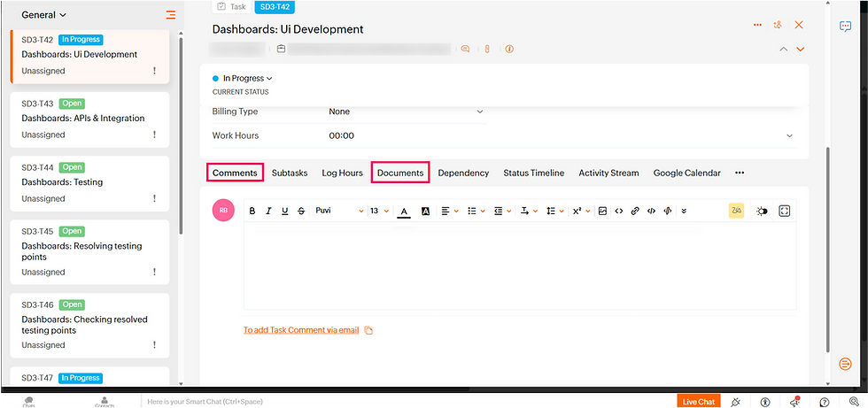Show more tabs via ellipsis after Google Calendar

740,173
